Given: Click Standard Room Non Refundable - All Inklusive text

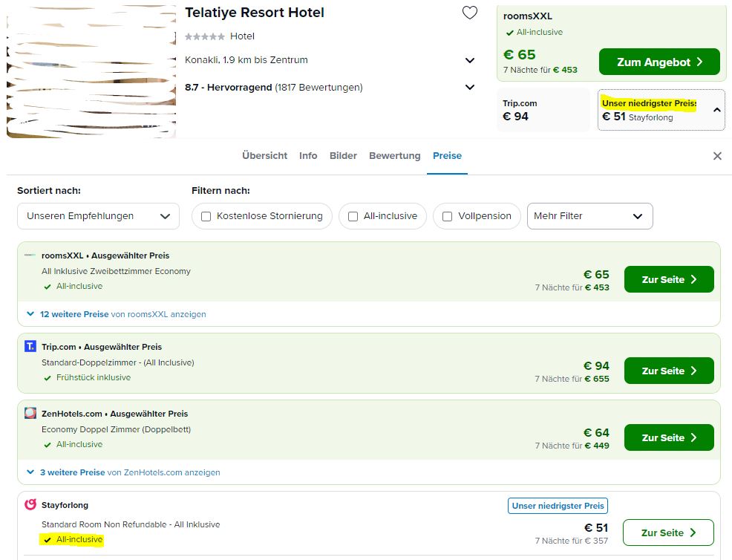Looking at the screenshot, I should (131, 524).
